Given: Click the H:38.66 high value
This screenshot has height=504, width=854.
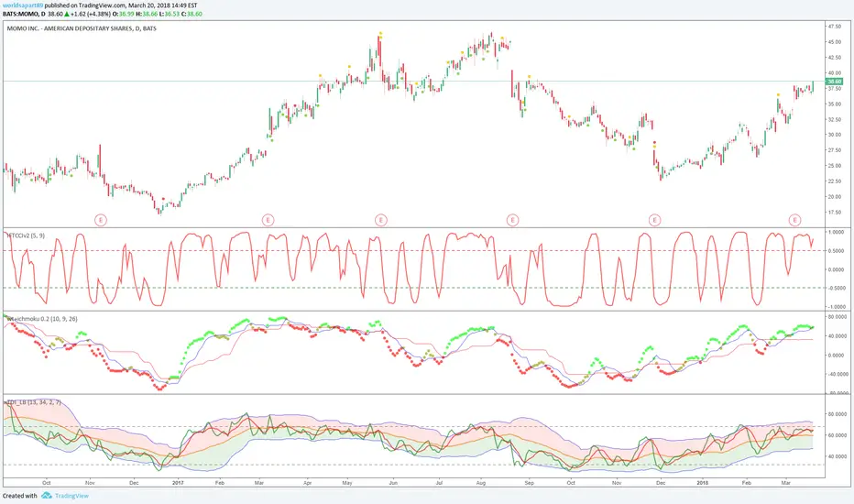Looking at the screenshot, I should point(147,14).
